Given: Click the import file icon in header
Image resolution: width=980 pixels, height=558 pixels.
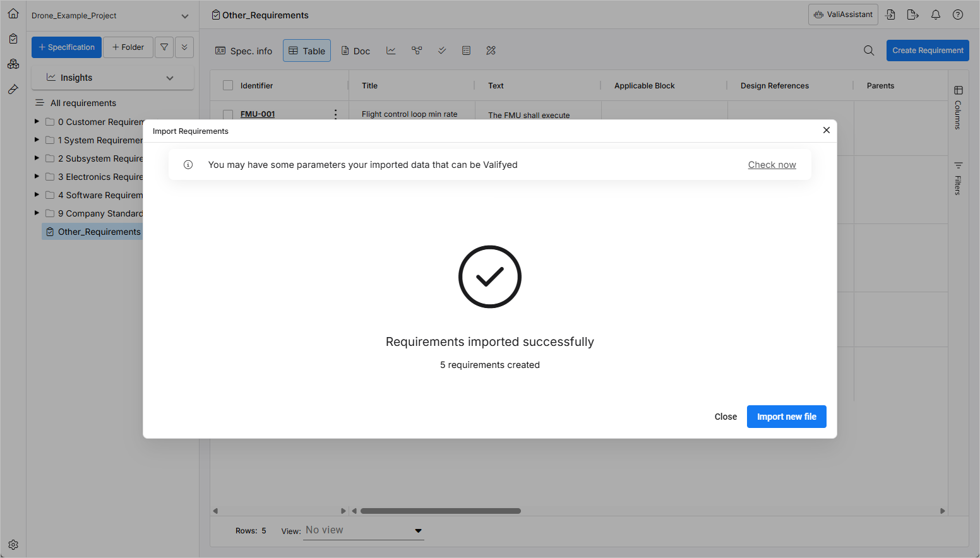Looking at the screenshot, I should click(x=890, y=15).
